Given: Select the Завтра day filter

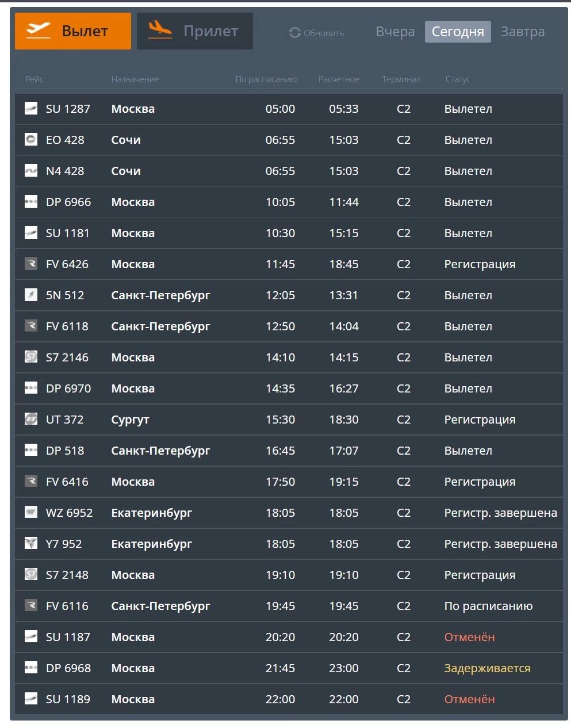Looking at the screenshot, I should 523,32.
